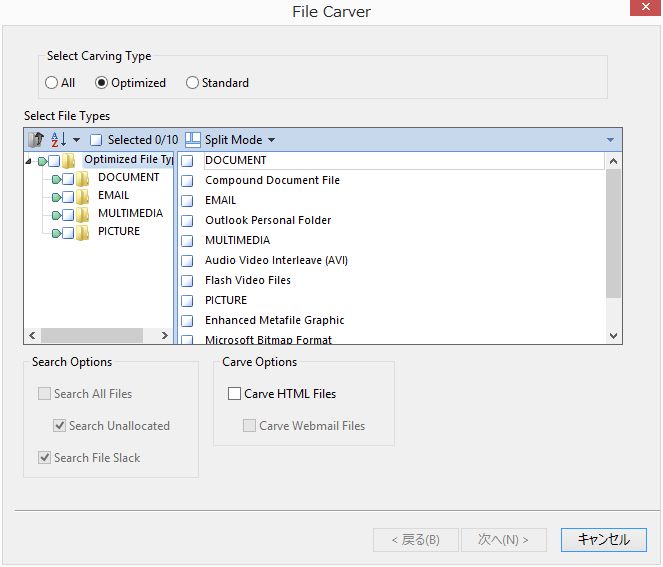Check the Flash Video Files checkbox
663x567 pixels.
click(x=187, y=281)
